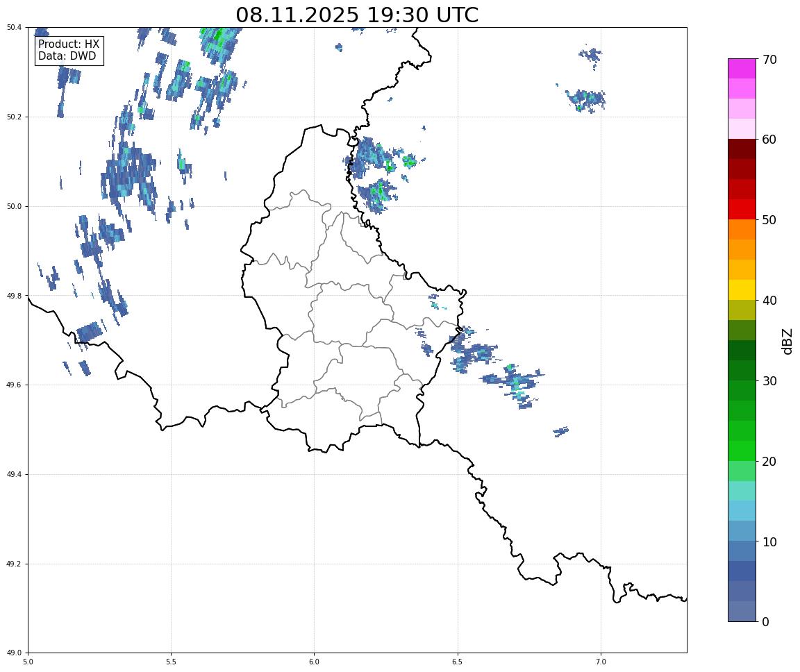Click the olive swatch just below 40
Viewport: 800px width, 672px height.
tap(742, 310)
